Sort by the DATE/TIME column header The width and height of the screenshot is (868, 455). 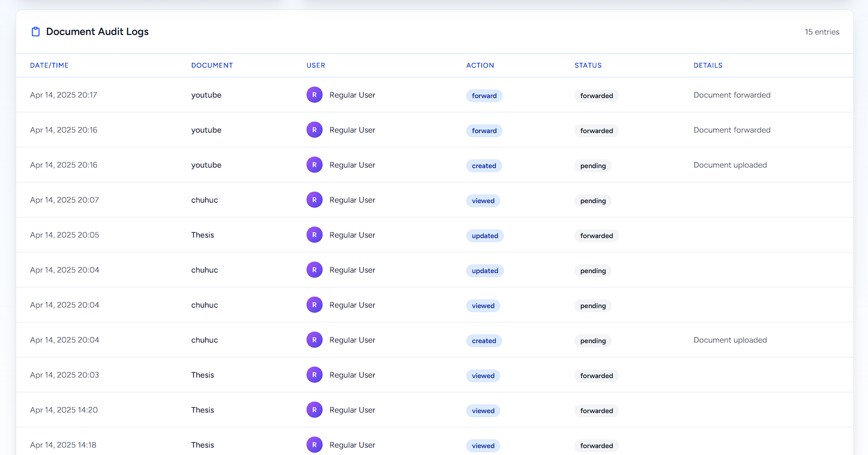(x=49, y=65)
